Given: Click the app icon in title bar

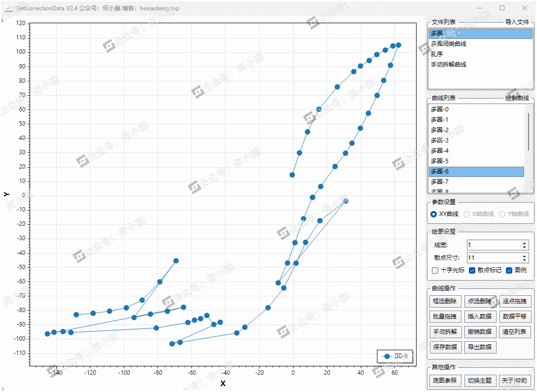Looking at the screenshot, I should [8, 8].
